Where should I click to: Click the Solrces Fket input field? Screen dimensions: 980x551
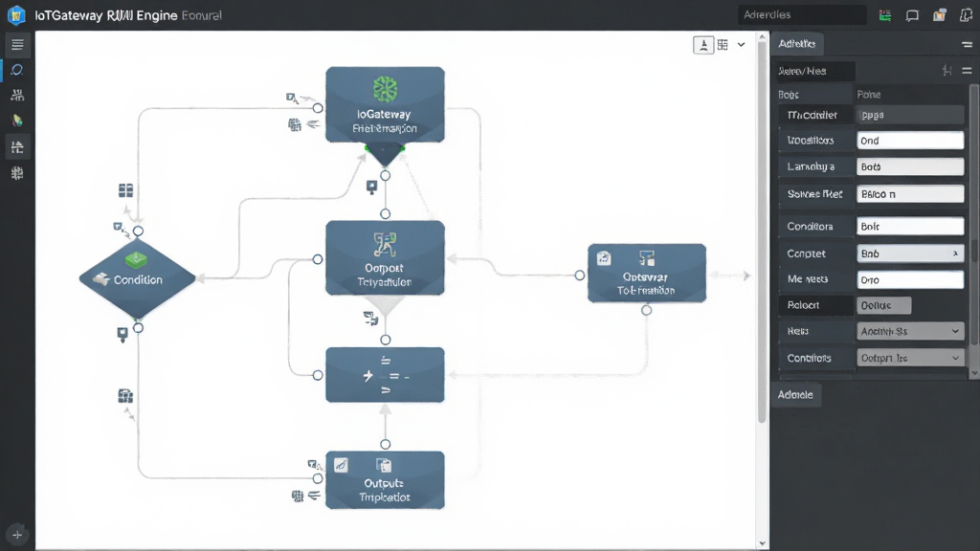coord(910,194)
